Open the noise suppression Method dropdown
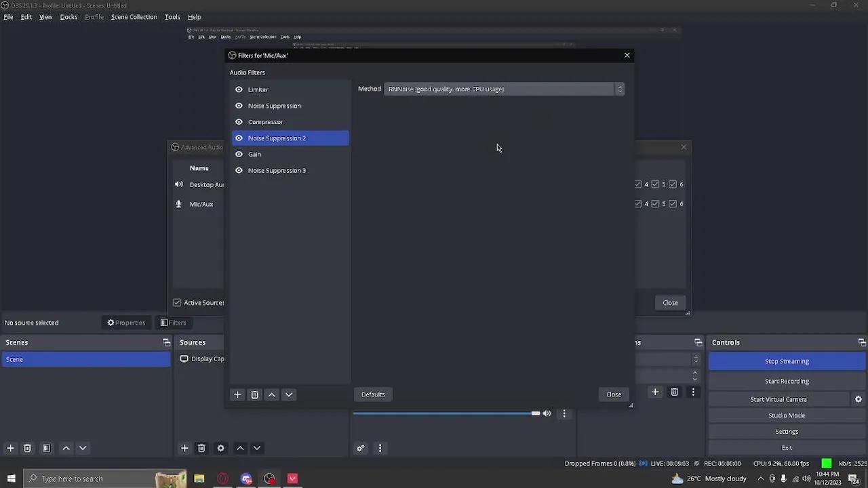 (504, 89)
